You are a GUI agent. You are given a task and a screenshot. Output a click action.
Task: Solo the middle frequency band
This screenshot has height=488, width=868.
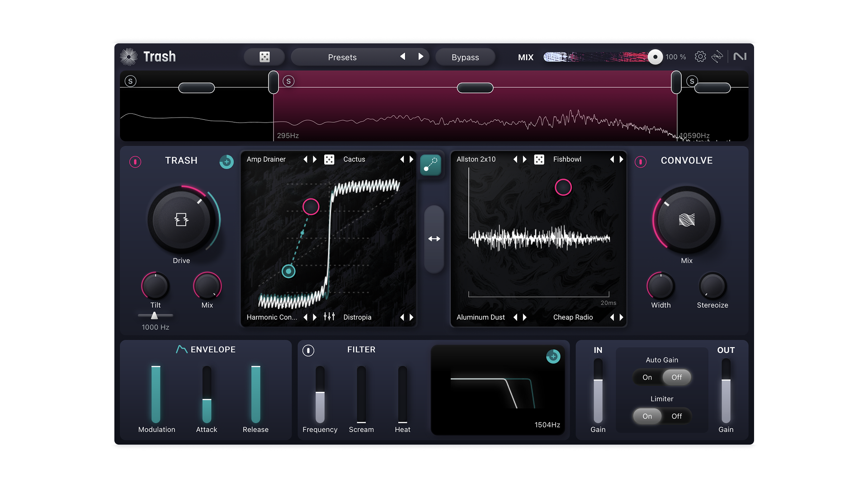coord(288,81)
